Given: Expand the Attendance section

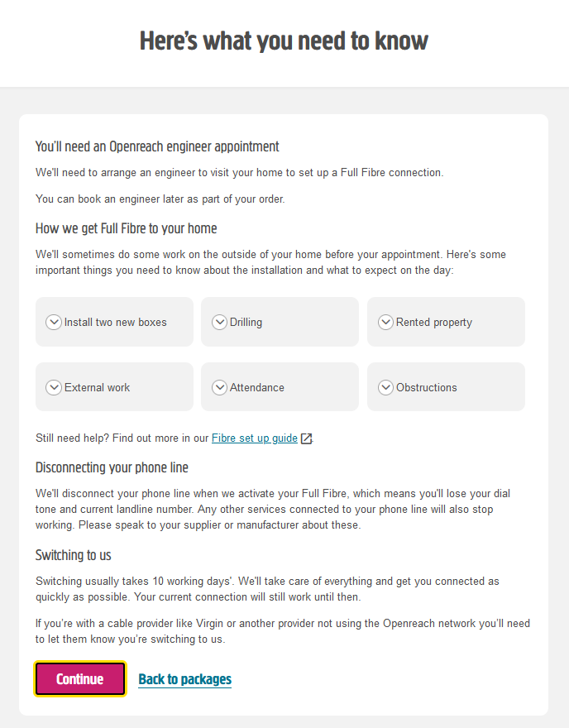Looking at the screenshot, I should (256, 387).
